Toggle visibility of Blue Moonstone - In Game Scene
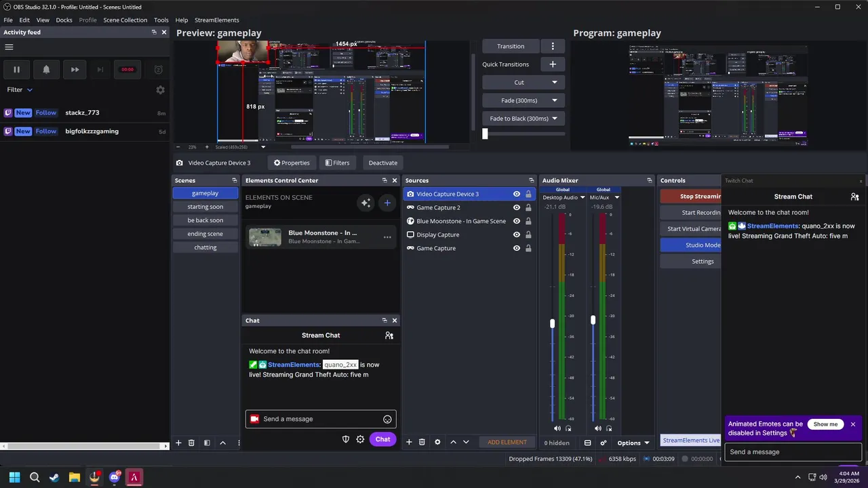 (x=517, y=221)
